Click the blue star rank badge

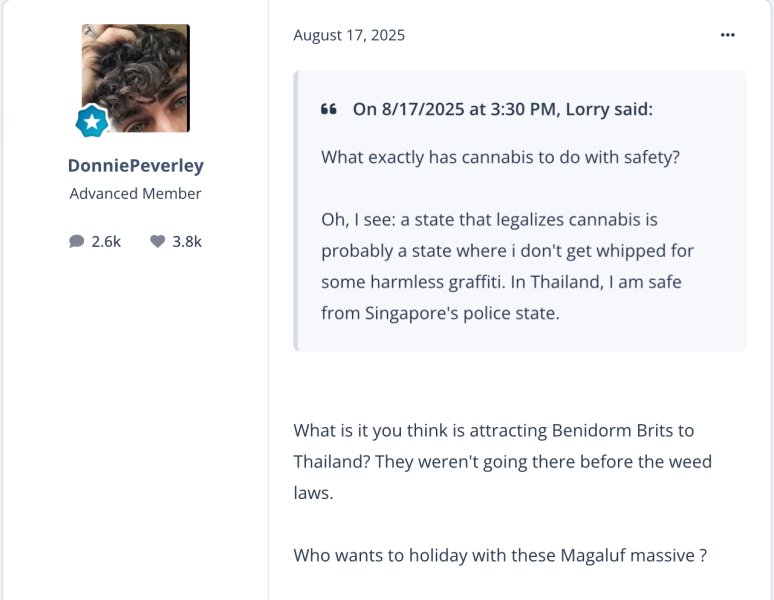click(x=92, y=122)
